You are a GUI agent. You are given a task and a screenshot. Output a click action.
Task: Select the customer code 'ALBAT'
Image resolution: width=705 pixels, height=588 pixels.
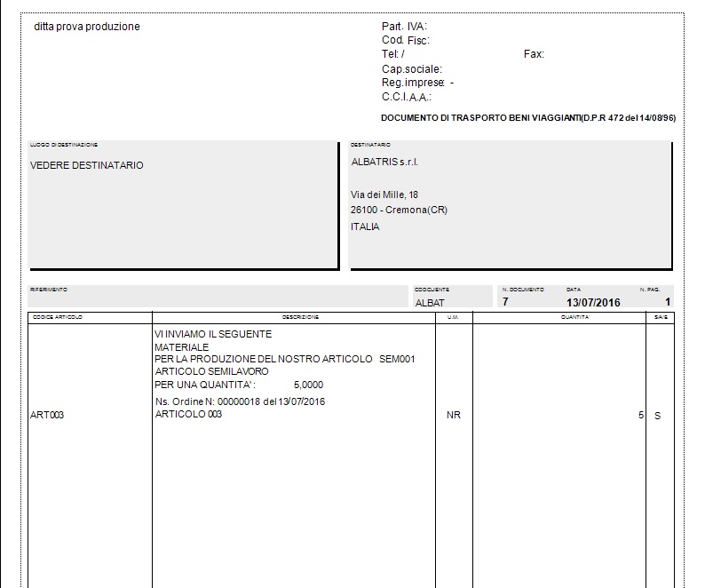point(429,302)
